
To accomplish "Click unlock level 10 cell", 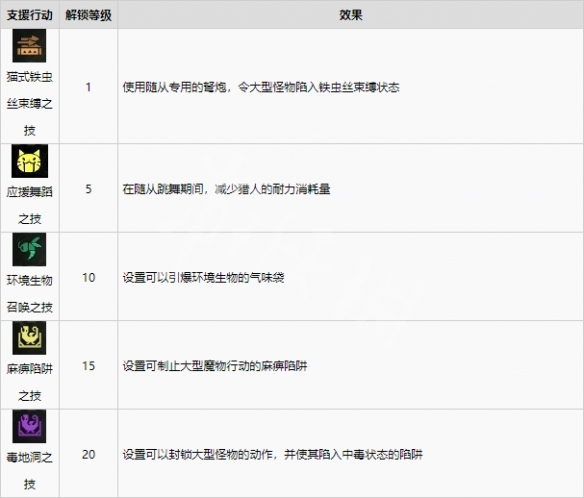I will [x=89, y=277].
